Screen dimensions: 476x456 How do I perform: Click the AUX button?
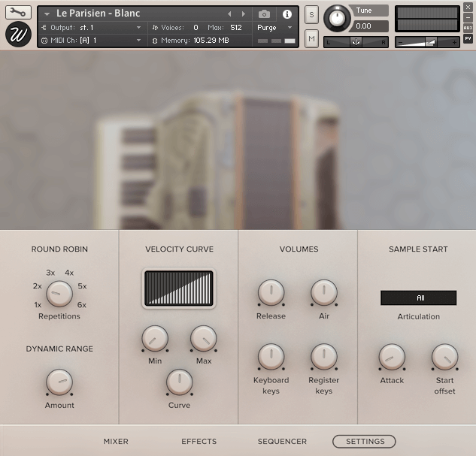point(468,28)
